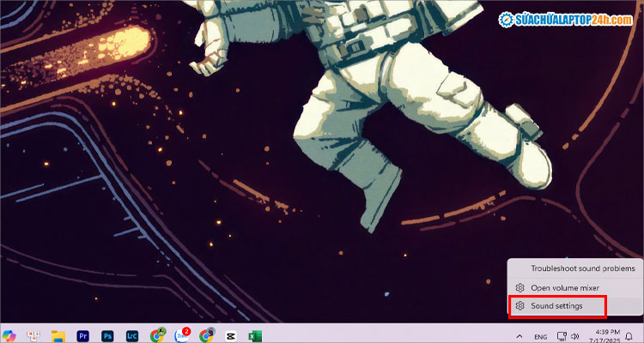Switch the ENG input language indicator
This screenshot has width=644, height=343.
pos(541,336)
